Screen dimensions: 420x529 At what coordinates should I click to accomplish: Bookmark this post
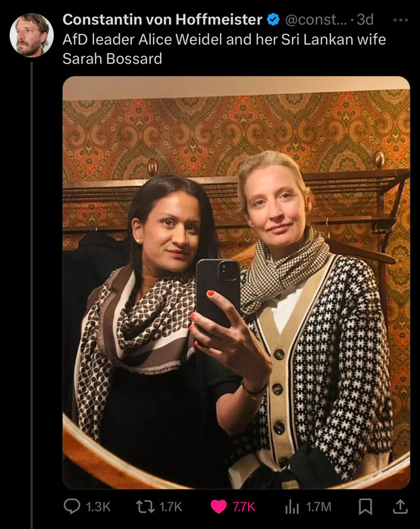pyautogui.click(x=365, y=506)
